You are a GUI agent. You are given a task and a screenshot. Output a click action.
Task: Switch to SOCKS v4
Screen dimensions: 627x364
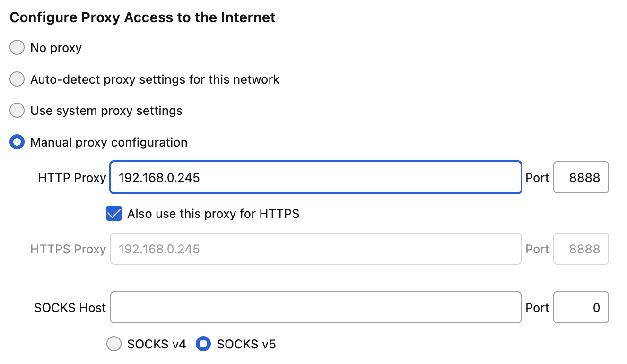point(114,344)
